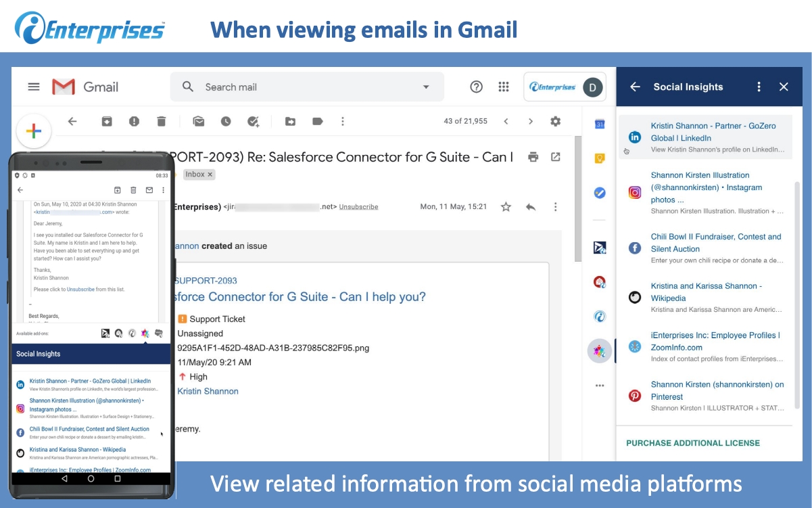Open Gmail settings gear
The height and width of the screenshot is (508, 812).
click(x=556, y=121)
